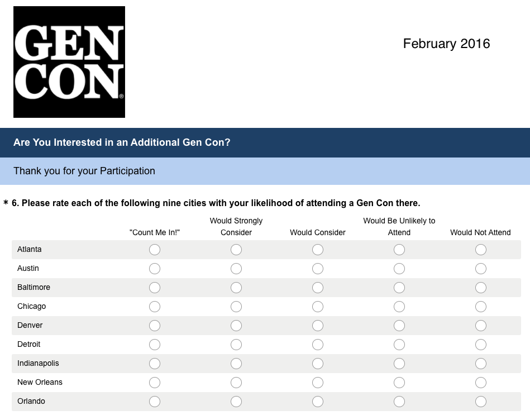Select "Count Me In!" for Chicago
Viewport: 530px width, 420px height.
point(155,307)
